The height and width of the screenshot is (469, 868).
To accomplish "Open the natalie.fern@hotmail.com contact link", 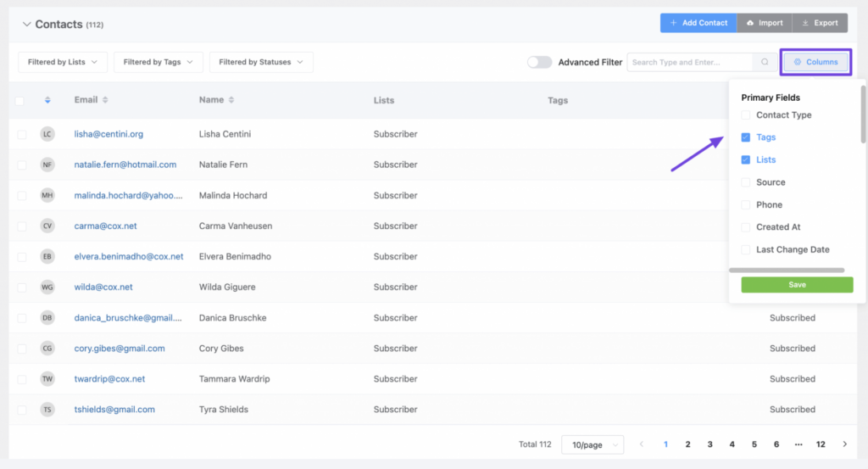I will (125, 165).
